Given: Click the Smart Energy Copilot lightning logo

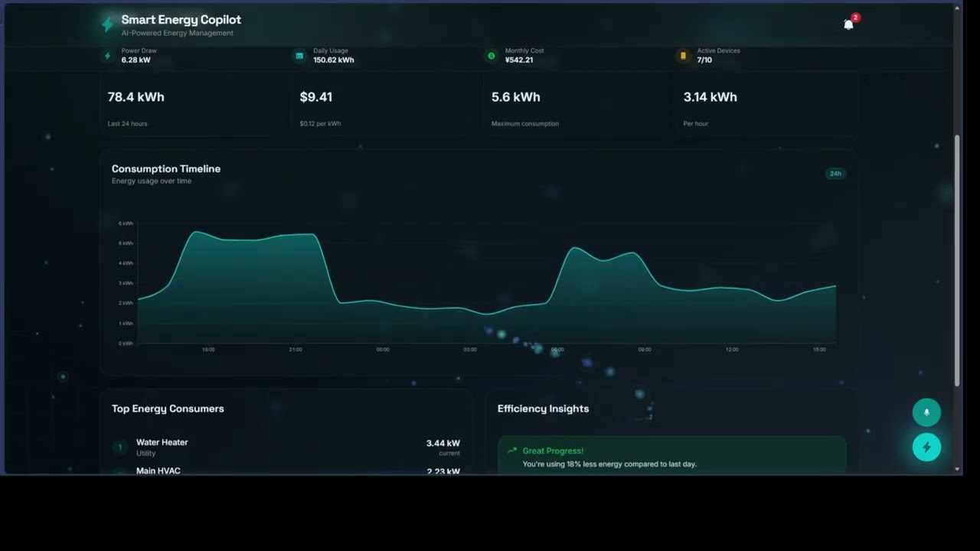Looking at the screenshot, I should tap(107, 25).
